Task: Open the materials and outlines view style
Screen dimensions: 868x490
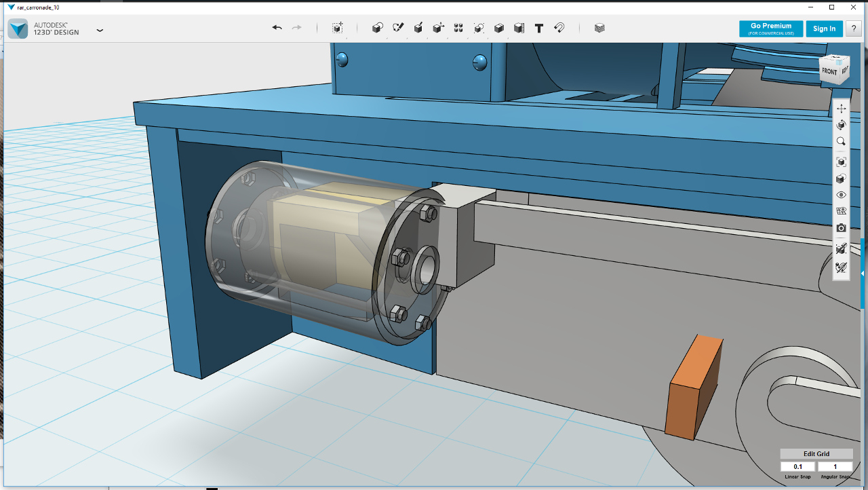Action: pyautogui.click(x=842, y=178)
